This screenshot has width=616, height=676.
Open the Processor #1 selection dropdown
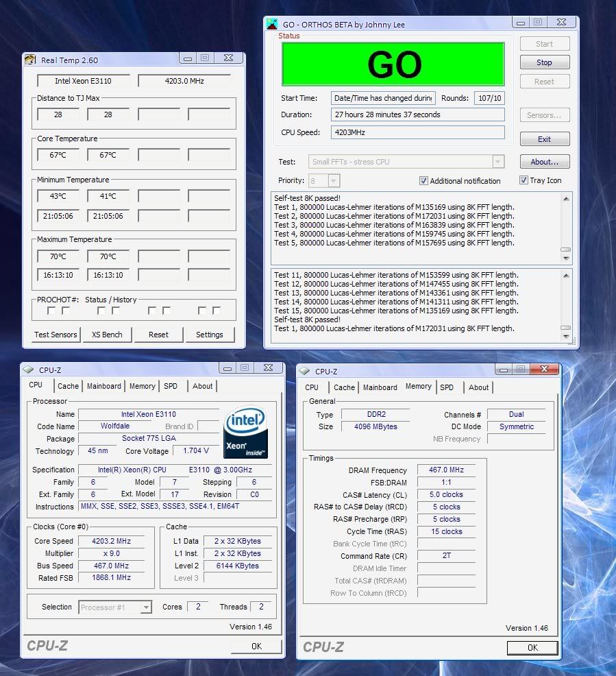coord(147,607)
